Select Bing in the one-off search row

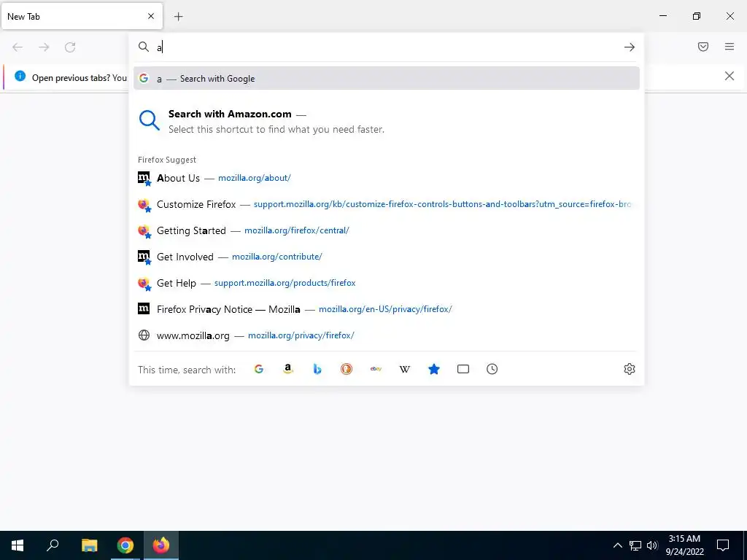pyautogui.click(x=317, y=369)
